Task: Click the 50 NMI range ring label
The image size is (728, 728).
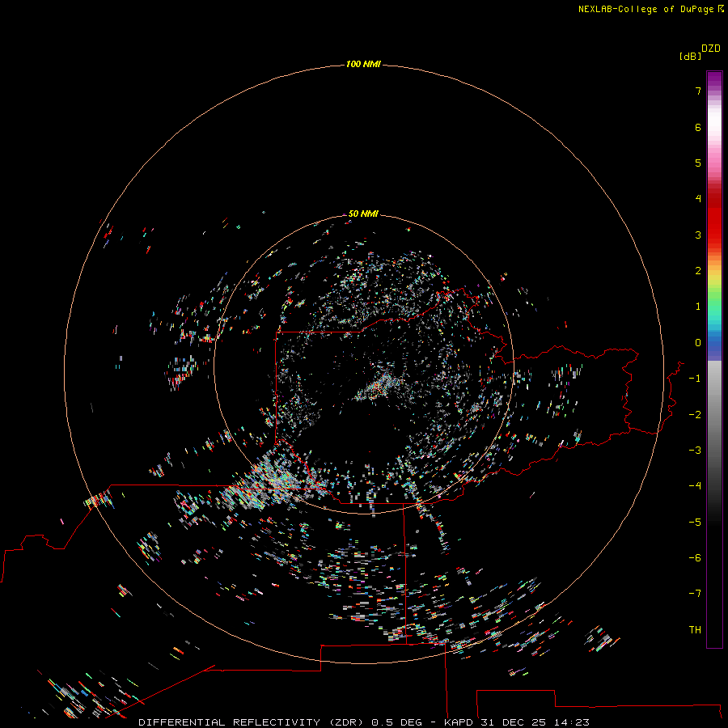Action: (363, 214)
